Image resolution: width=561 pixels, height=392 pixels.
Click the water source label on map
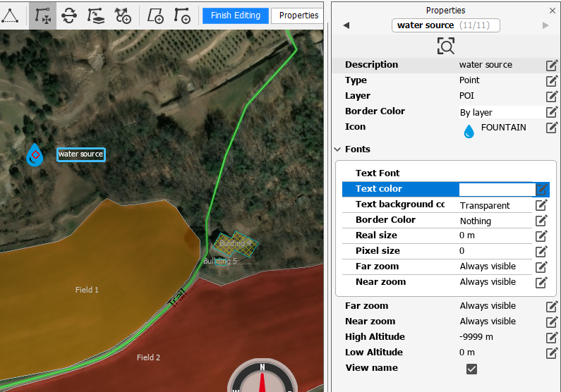coord(80,154)
